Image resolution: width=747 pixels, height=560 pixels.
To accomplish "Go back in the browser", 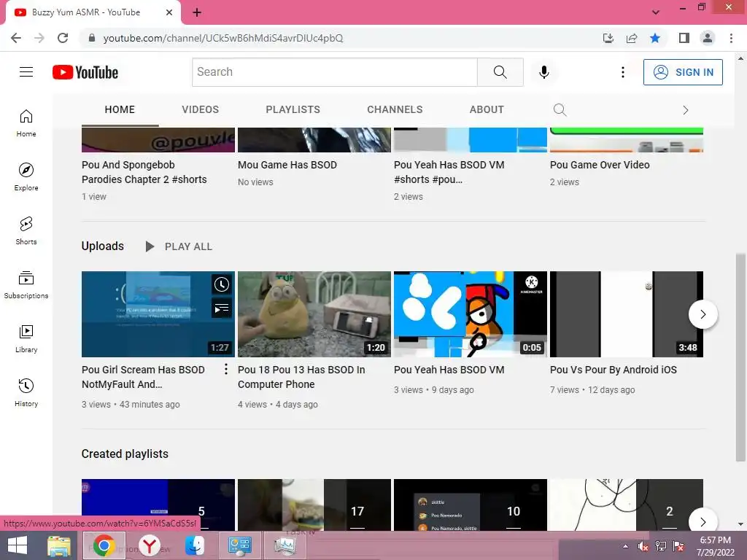I will click(16, 38).
